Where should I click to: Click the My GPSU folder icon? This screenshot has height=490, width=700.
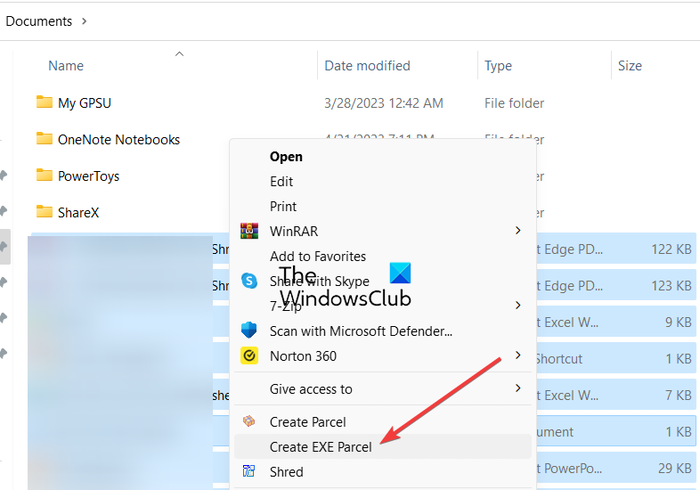[44, 102]
